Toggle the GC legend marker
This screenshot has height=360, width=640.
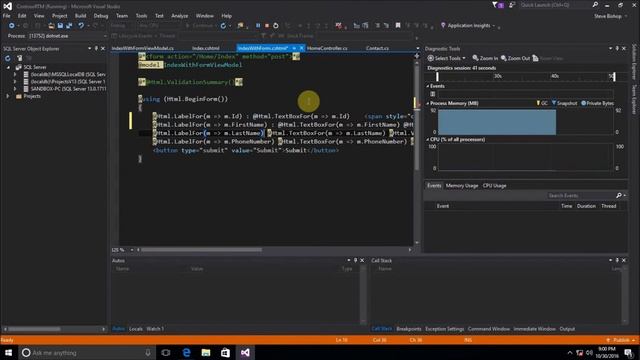tap(542, 103)
